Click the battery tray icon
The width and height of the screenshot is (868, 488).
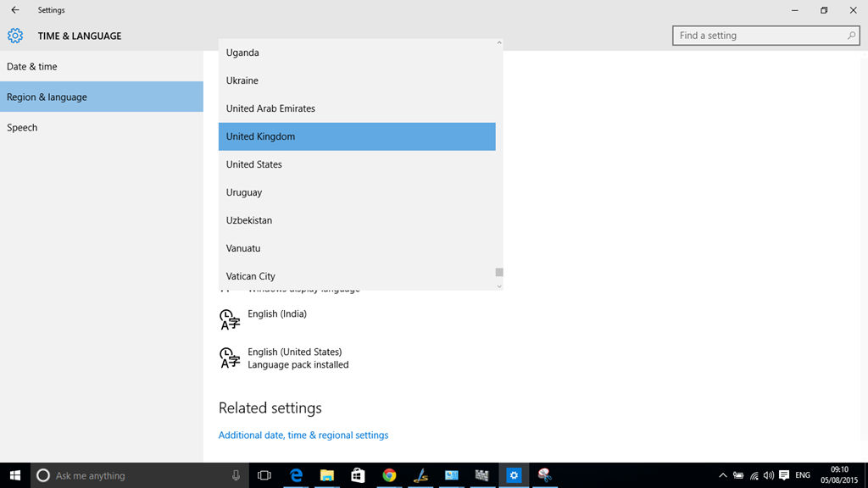(738, 475)
